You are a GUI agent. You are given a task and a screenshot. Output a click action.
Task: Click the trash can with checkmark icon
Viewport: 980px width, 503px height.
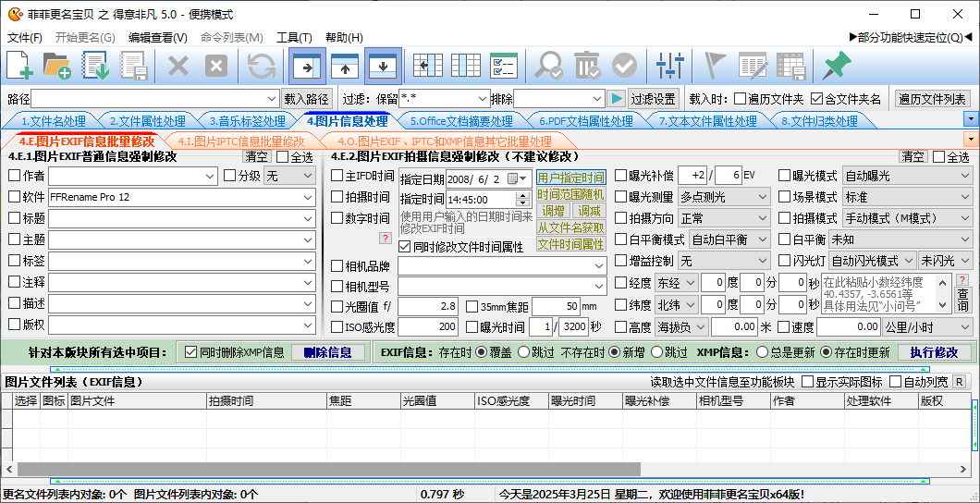[587, 66]
